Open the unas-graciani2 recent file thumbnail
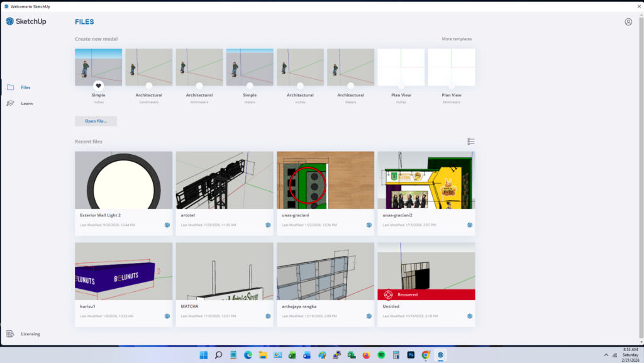The image size is (644, 363). (x=426, y=180)
